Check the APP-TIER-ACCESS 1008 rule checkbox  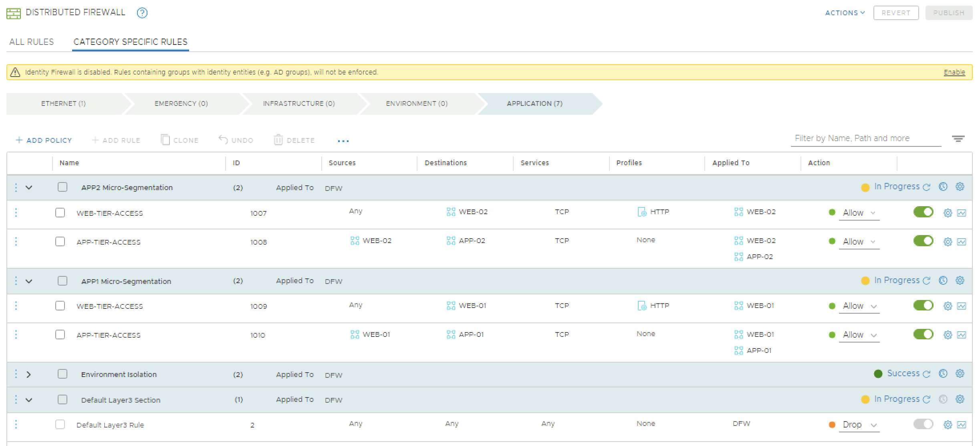tap(60, 241)
